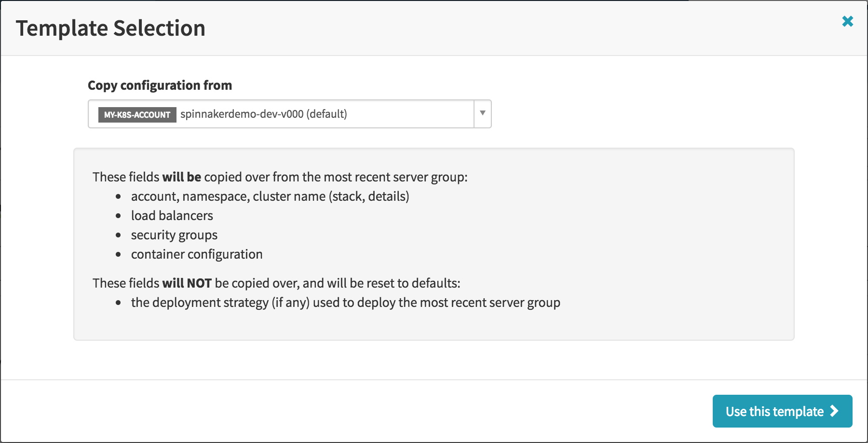Click the Template Selection heading
The height and width of the screenshot is (443, 868).
point(110,28)
